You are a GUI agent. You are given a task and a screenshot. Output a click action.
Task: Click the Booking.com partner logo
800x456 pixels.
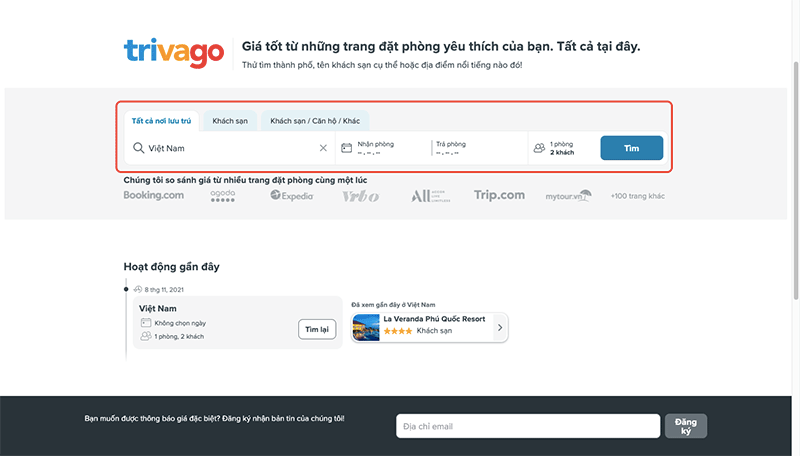pos(154,195)
